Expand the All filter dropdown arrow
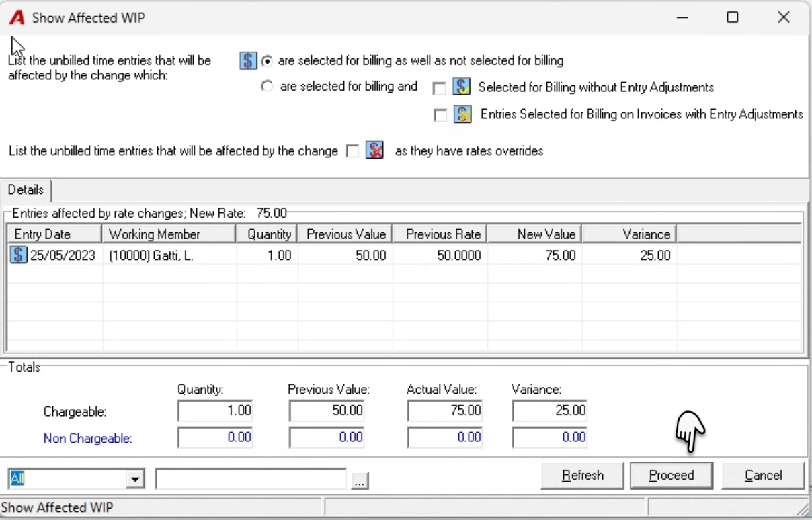The width and height of the screenshot is (812, 520). (135, 479)
